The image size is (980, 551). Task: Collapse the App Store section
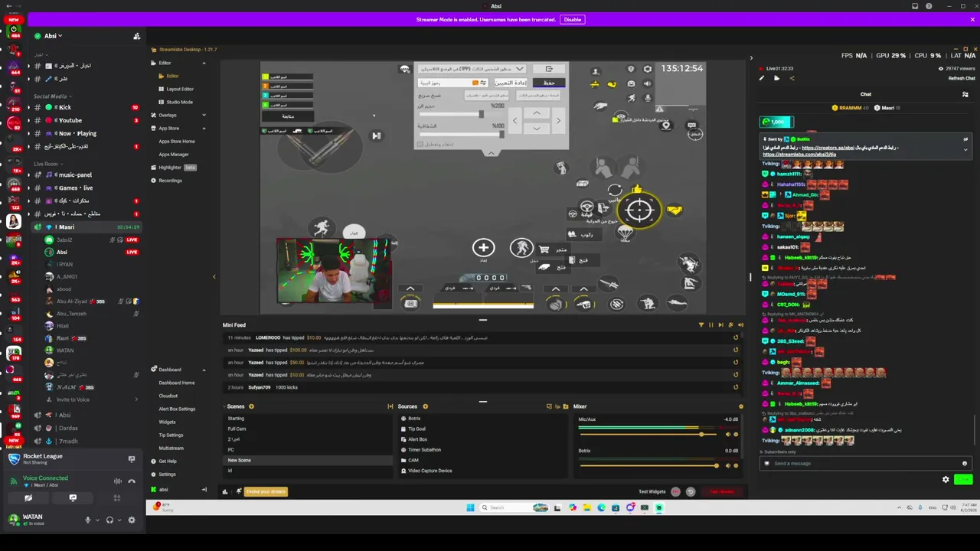(x=204, y=128)
